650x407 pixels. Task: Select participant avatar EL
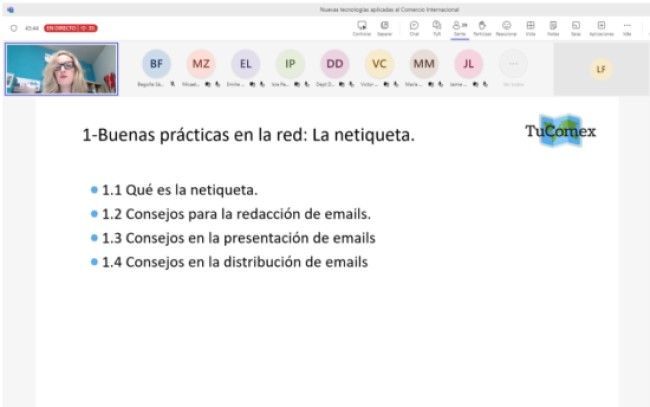(x=246, y=64)
